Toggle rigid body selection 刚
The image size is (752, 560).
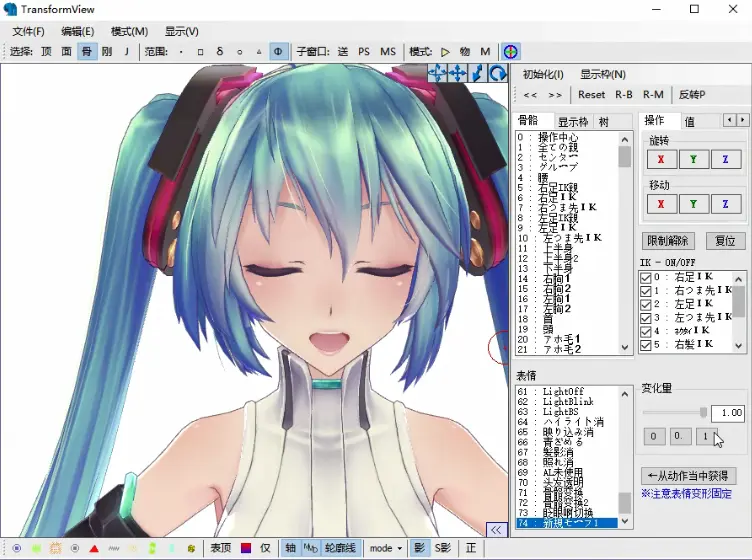click(x=106, y=52)
